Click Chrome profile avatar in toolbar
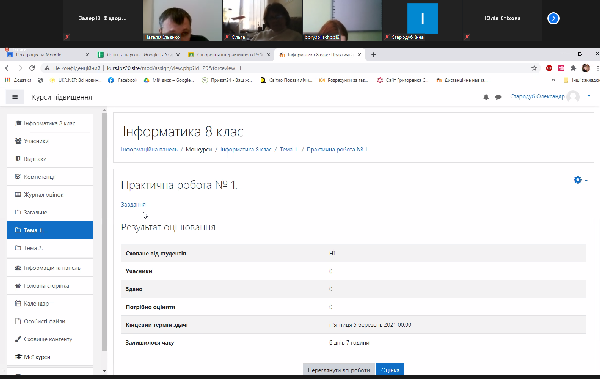The image size is (600, 379). pyautogui.click(x=586, y=68)
